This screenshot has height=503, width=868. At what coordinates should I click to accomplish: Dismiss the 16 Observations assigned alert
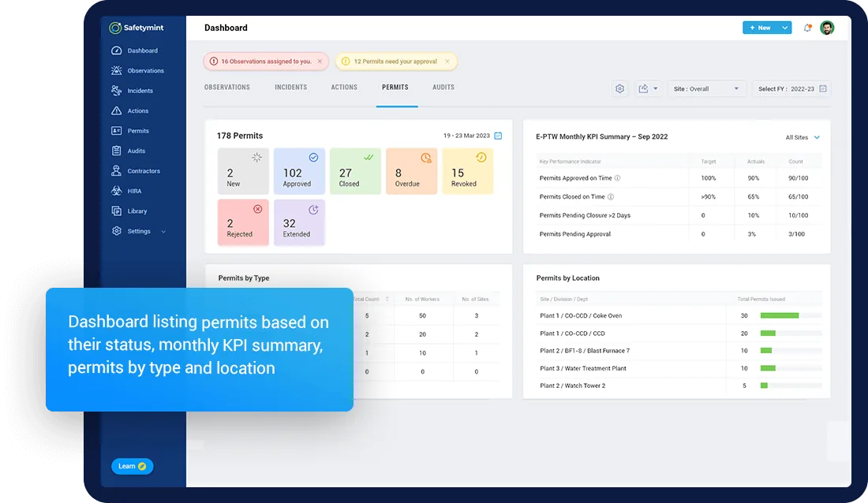(320, 61)
